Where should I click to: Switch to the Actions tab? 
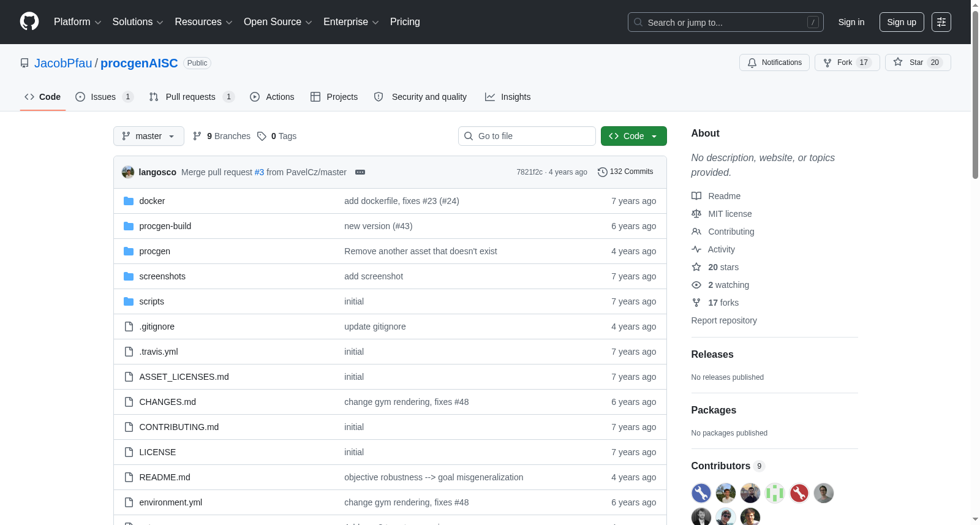273,97
